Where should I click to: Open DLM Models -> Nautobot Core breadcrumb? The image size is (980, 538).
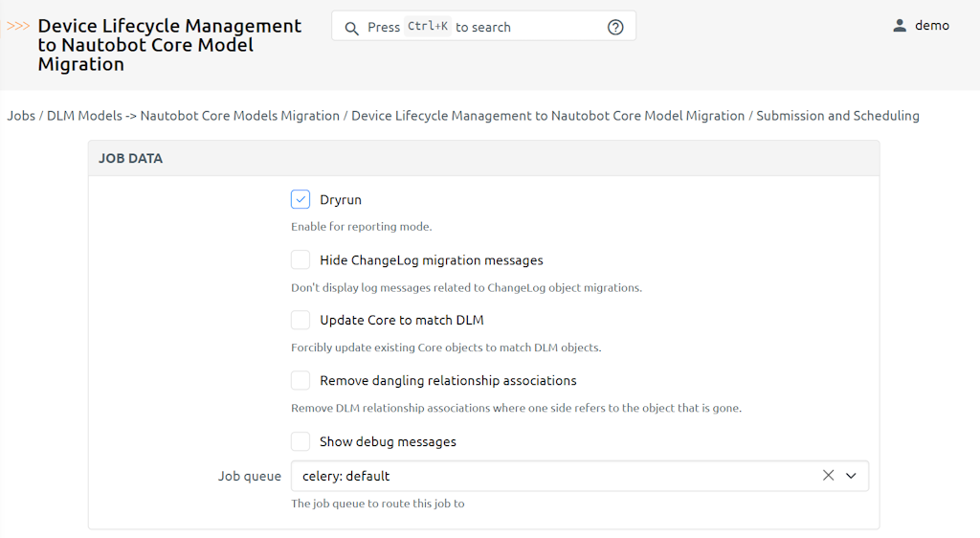pos(192,116)
